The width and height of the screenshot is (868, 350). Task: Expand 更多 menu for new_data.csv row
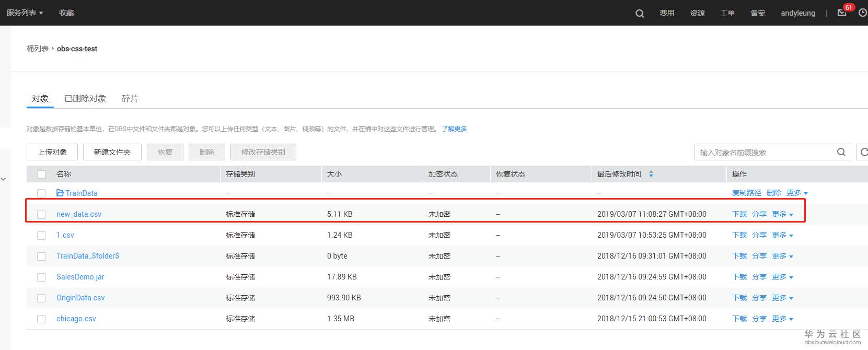click(x=782, y=214)
